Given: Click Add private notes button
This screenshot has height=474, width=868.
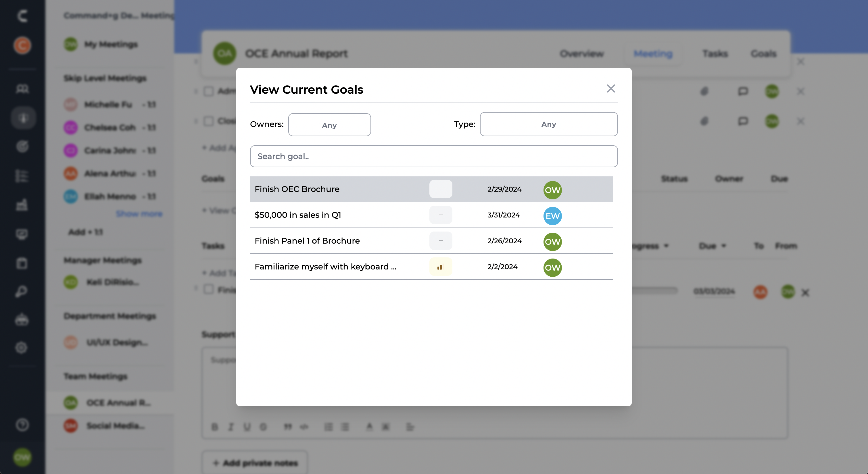Looking at the screenshot, I should click(255, 463).
